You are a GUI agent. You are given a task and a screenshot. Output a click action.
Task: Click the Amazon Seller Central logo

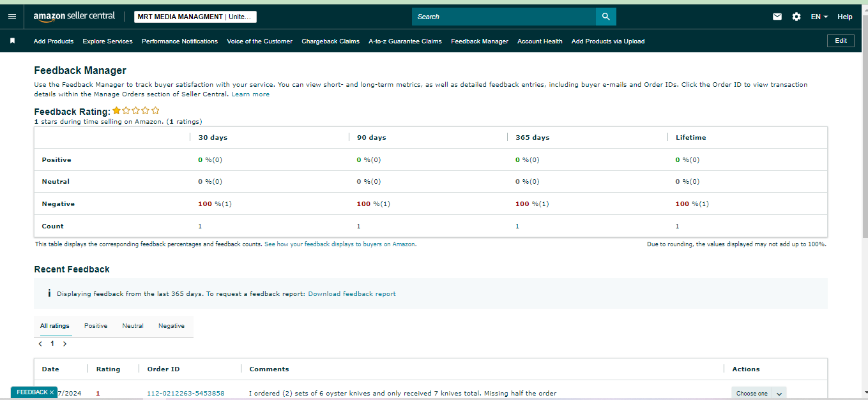point(74,17)
